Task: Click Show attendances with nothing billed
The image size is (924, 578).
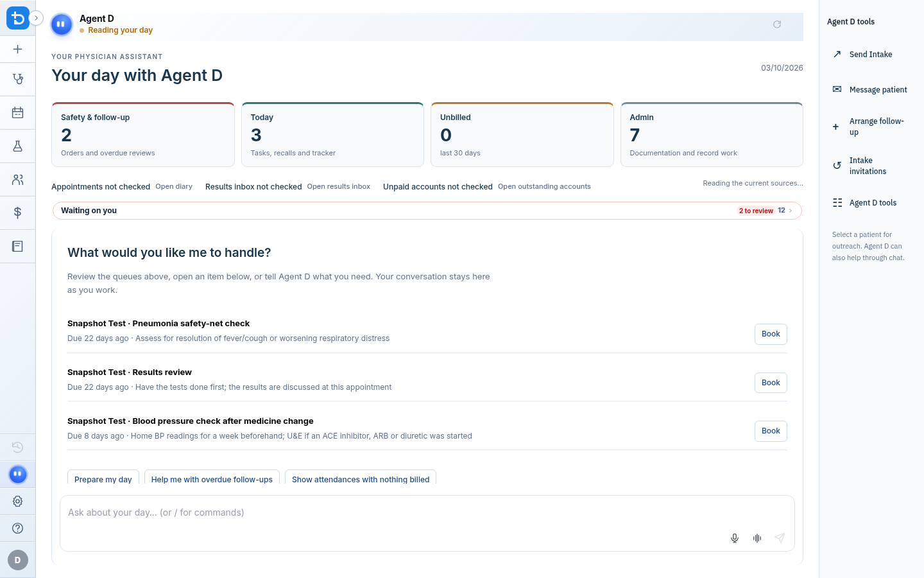Action: pos(361,478)
